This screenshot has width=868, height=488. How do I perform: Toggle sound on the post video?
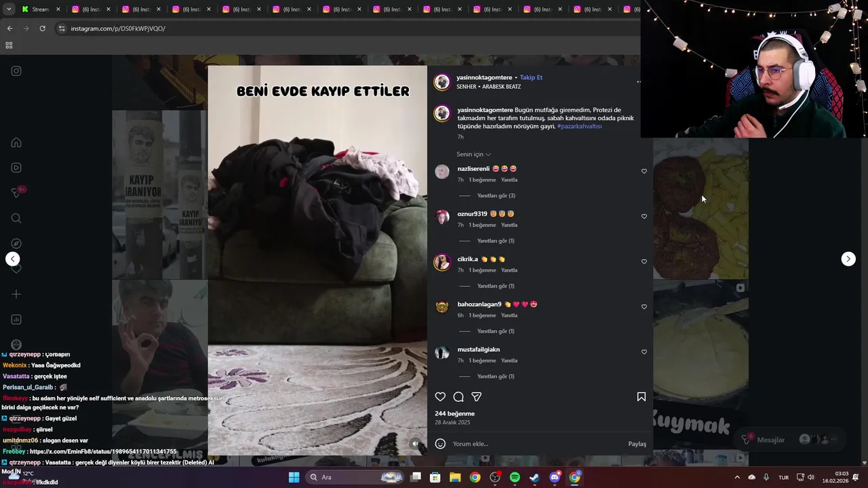click(x=416, y=444)
